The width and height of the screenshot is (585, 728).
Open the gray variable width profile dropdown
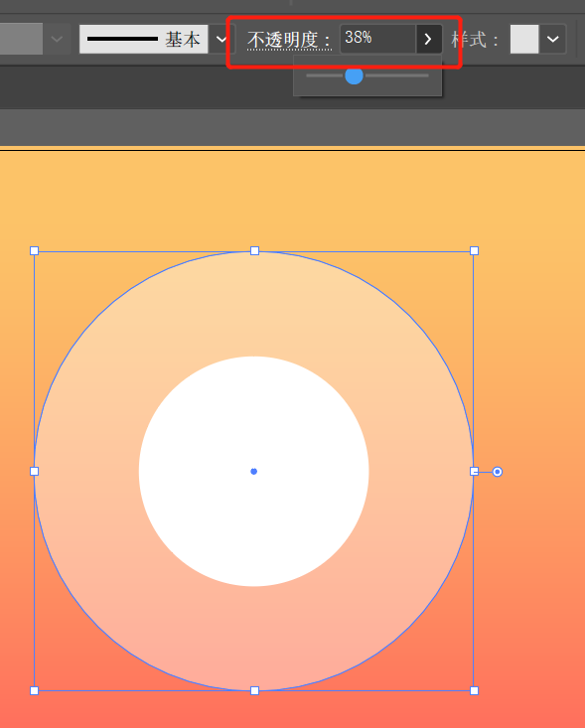[x=57, y=39]
